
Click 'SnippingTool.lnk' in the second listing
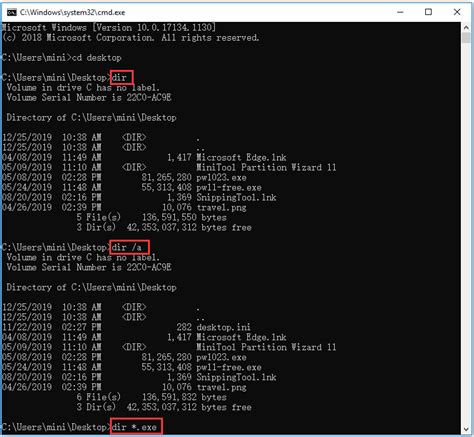pos(236,377)
